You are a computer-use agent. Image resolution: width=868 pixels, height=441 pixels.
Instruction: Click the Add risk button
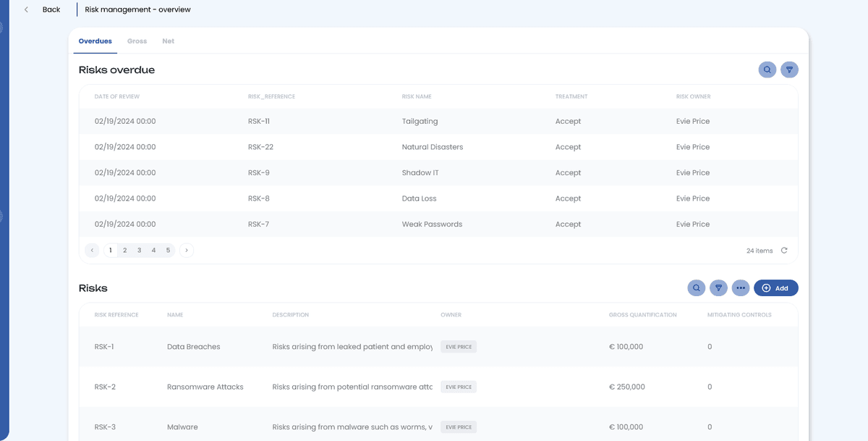pos(775,288)
